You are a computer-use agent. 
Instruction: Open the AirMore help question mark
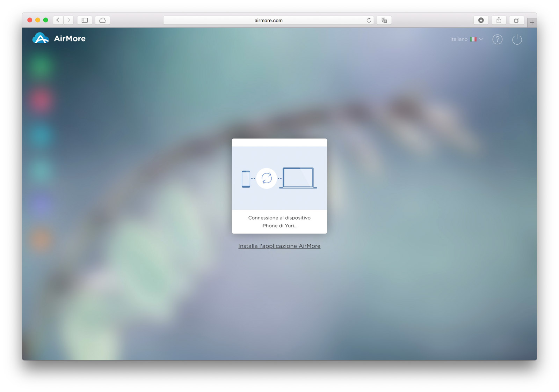click(x=498, y=39)
